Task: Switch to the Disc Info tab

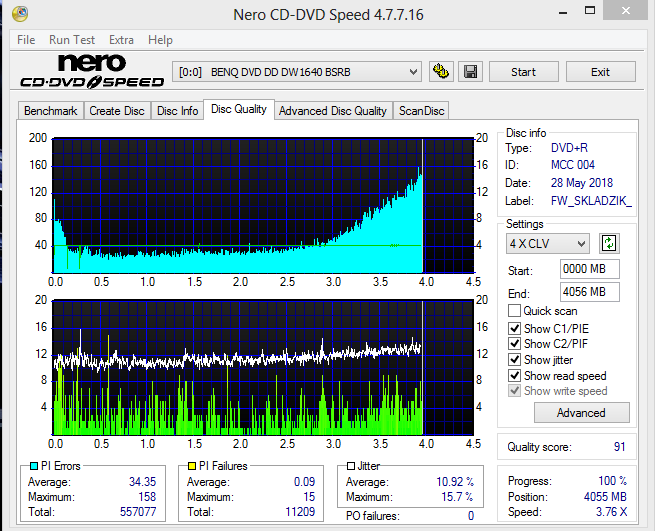Action: 177,111
